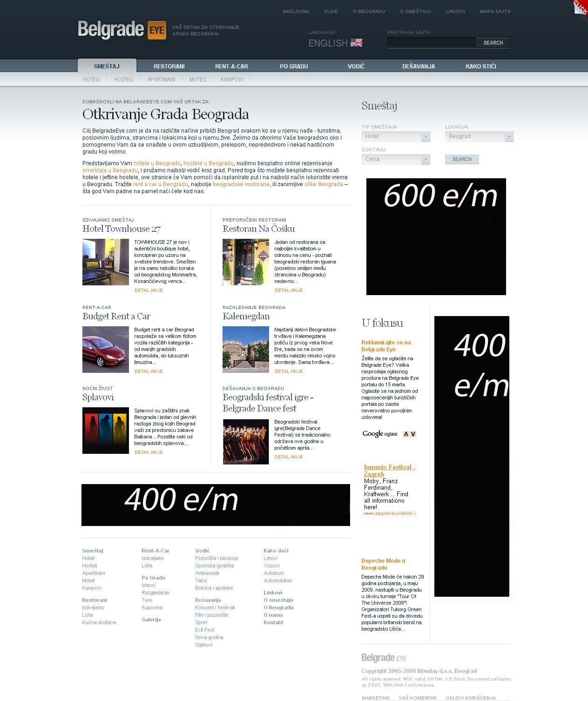Follow the Inmusic Festival Zagreb ad link
Image resolution: width=588 pixels, height=701 pixels.
click(x=389, y=470)
